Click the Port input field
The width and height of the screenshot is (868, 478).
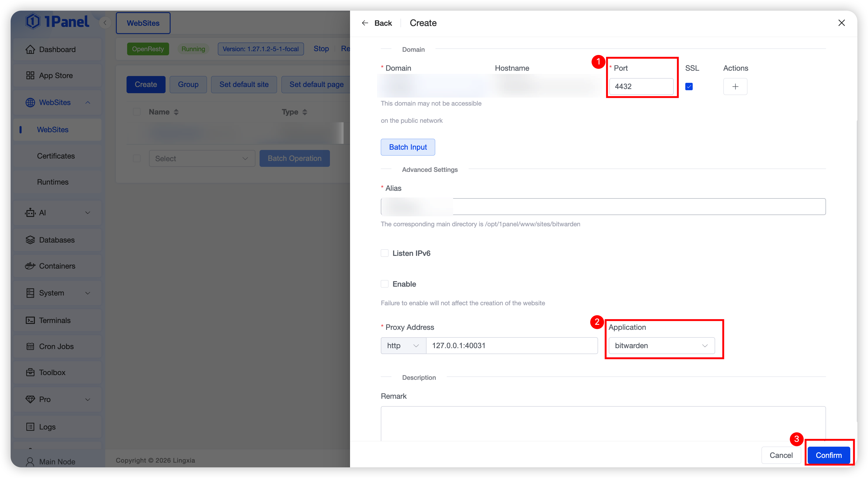coord(641,87)
